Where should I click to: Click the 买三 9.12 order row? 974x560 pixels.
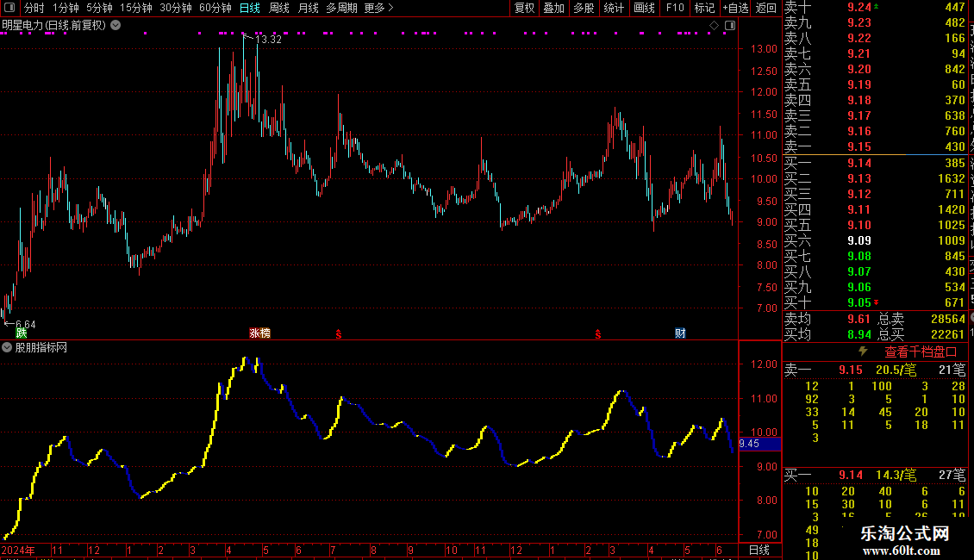pos(875,195)
